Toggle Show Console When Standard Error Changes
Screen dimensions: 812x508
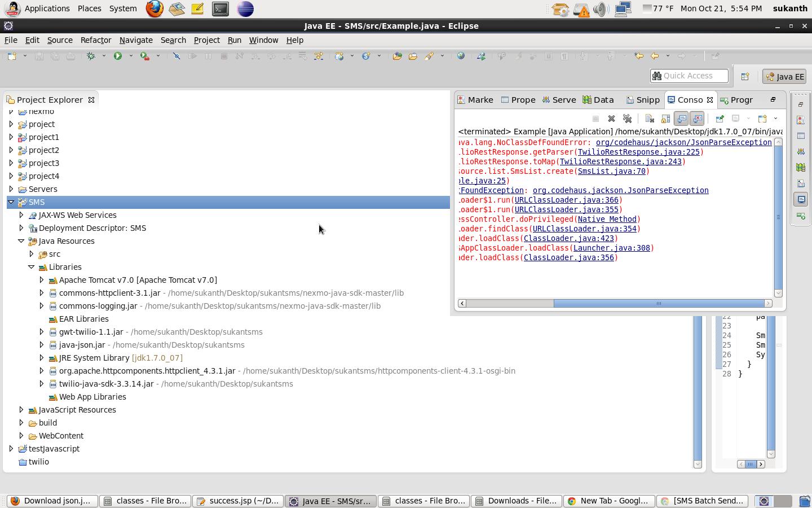coord(698,119)
